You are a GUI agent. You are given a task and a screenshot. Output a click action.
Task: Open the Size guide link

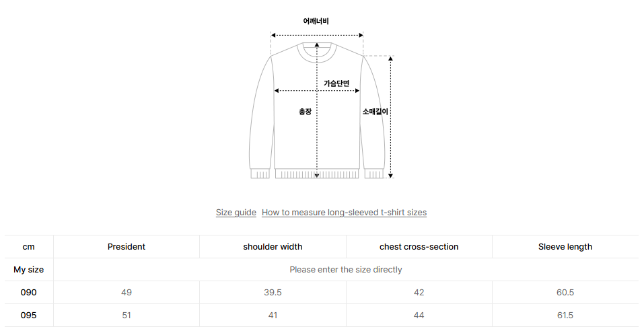236,213
